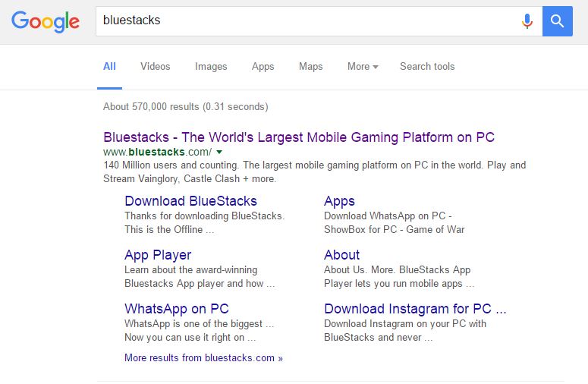Click the WhatsApp is one of the biggest snippet
Image resolution: width=588 pixels, height=384 pixels.
tap(200, 330)
